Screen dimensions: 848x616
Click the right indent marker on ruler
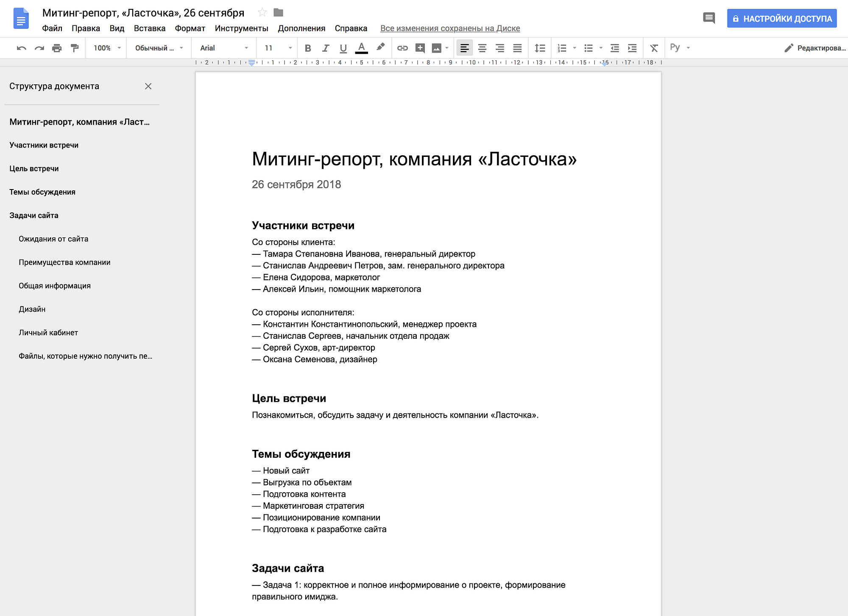[605, 63]
